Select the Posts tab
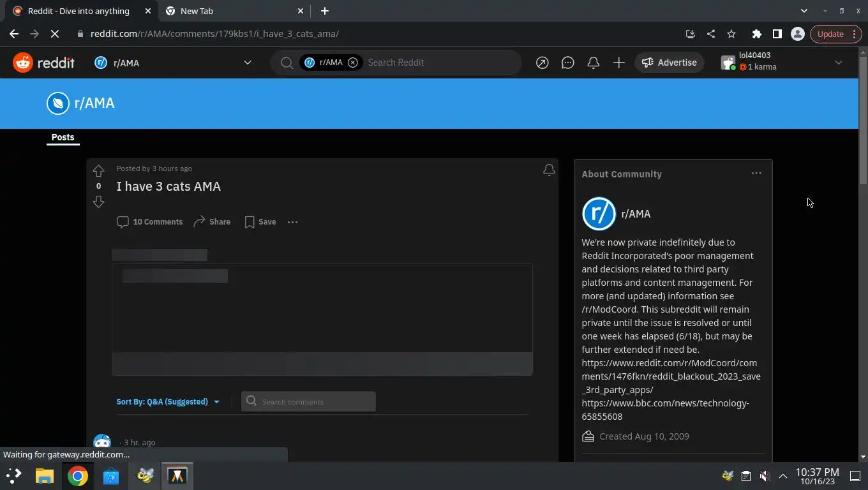 (63, 137)
